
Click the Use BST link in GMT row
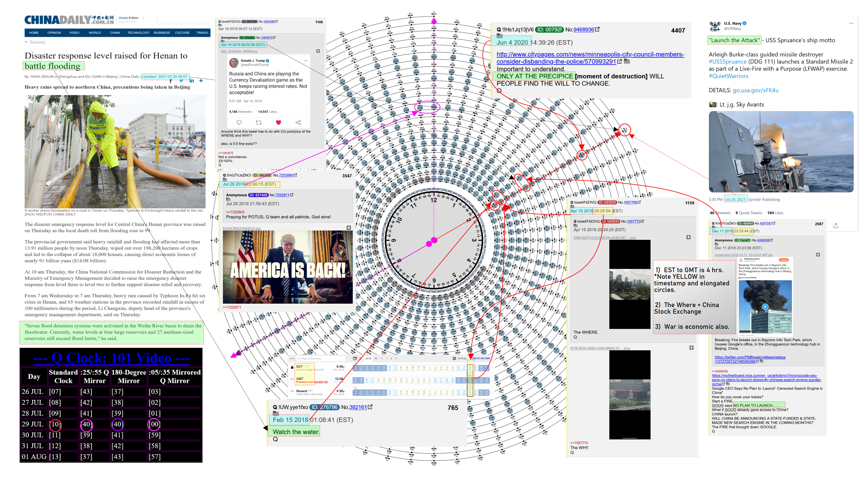point(319,382)
